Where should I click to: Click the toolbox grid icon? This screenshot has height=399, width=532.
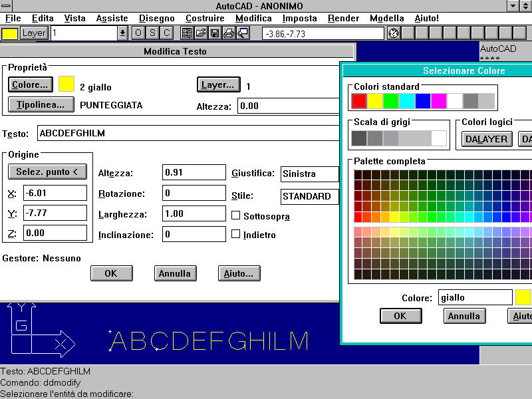187,33
